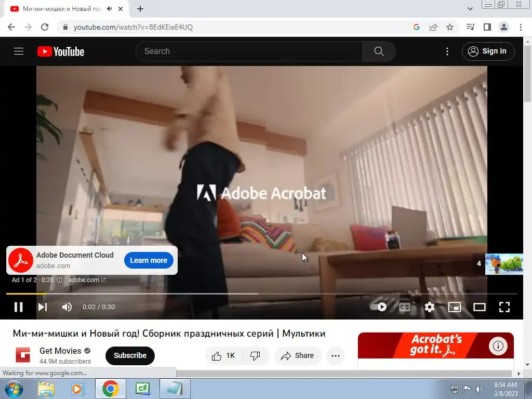
Task: Toggle subtitles with the CC button
Action: tap(404, 308)
